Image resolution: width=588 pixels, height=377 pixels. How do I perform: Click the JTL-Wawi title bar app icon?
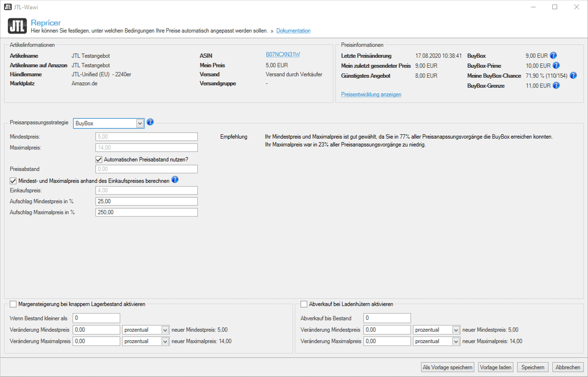pyautogui.click(x=8, y=7)
